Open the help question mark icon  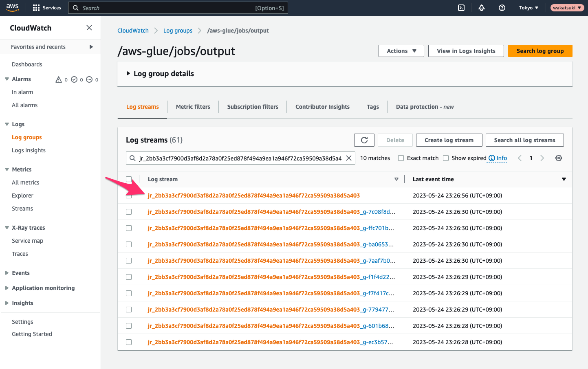coord(502,8)
